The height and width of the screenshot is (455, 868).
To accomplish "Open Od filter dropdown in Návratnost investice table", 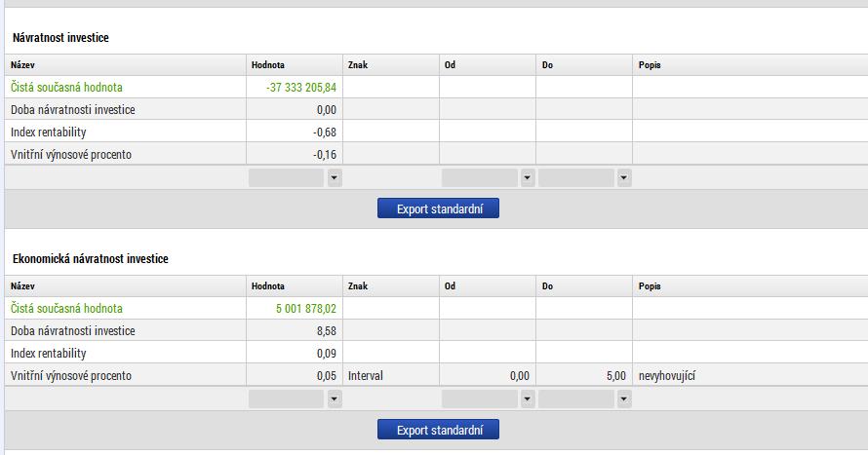I will (528, 178).
